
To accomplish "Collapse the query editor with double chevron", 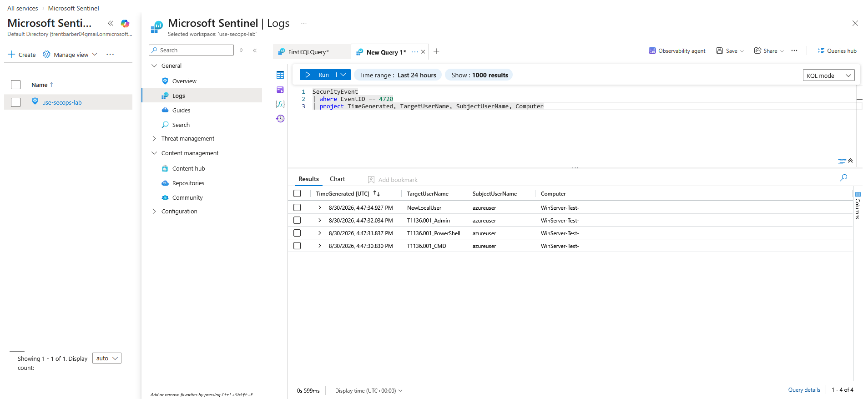I will 850,161.
